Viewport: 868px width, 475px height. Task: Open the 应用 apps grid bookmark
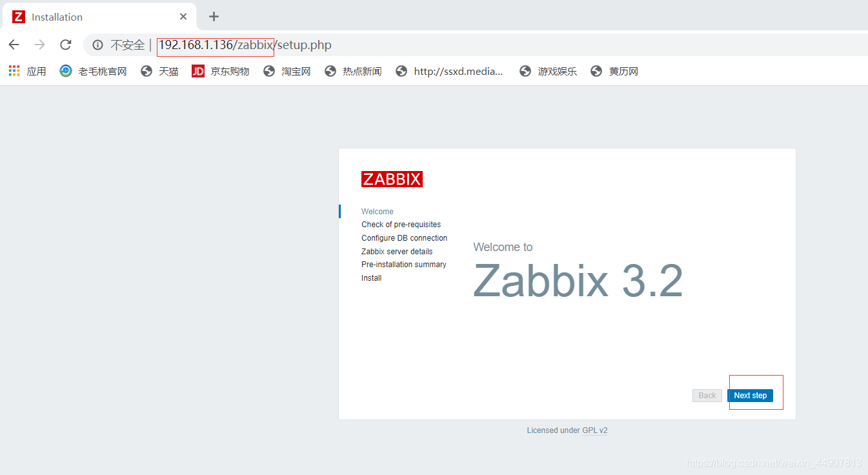pyautogui.click(x=28, y=71)
